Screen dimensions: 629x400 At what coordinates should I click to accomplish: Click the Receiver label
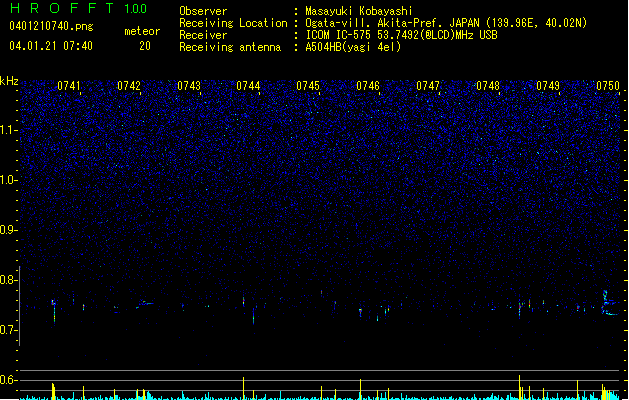(203, 35)
